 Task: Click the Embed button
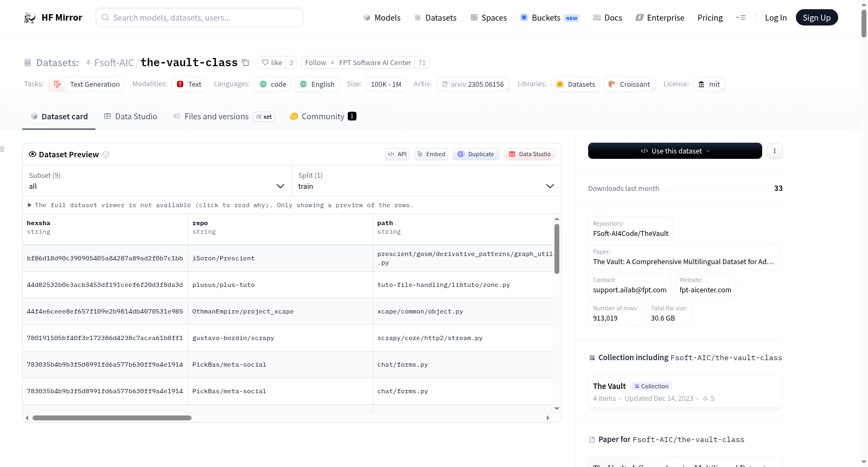pyautogui.click(x=430, y=154)
